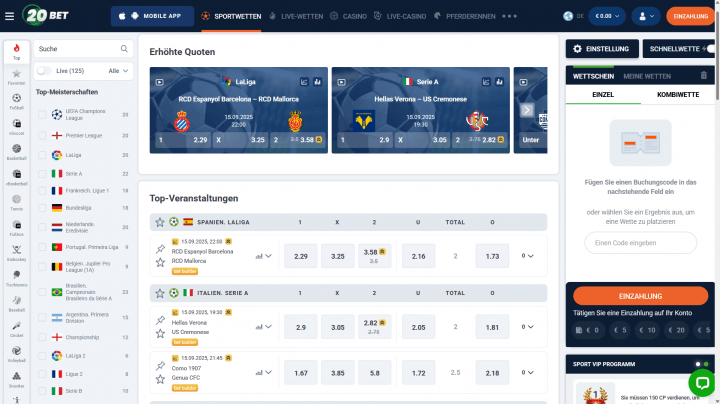
Task: Expand more markets for Espanyol match
Action: pyautogui.click(x=527, y=256)
